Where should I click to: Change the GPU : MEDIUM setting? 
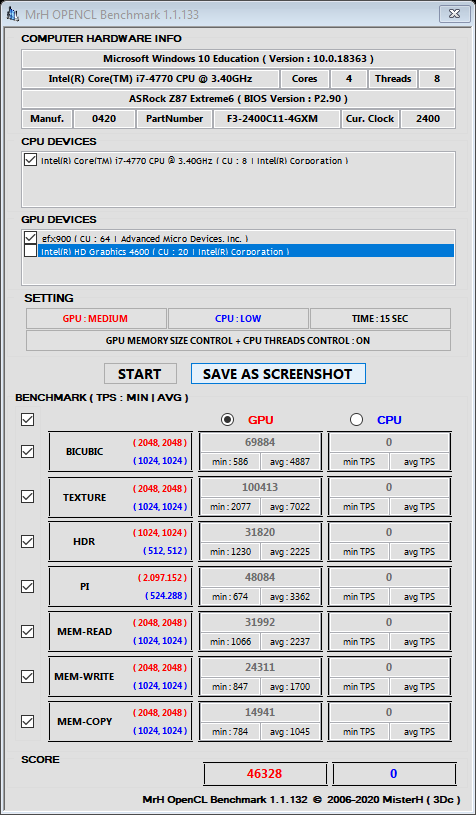click(96, 319)
